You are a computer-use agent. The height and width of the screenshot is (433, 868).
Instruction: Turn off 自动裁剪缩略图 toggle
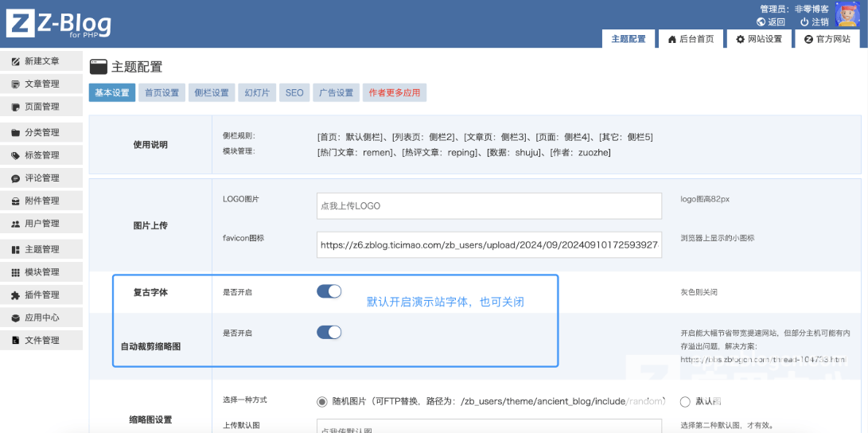coord(329,332)
